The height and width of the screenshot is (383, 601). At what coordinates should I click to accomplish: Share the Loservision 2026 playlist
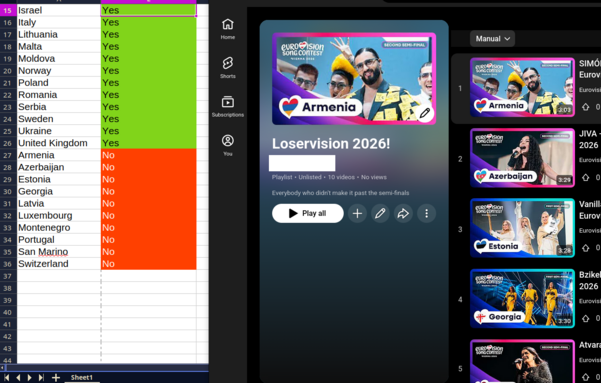click(x=403, y=214)
